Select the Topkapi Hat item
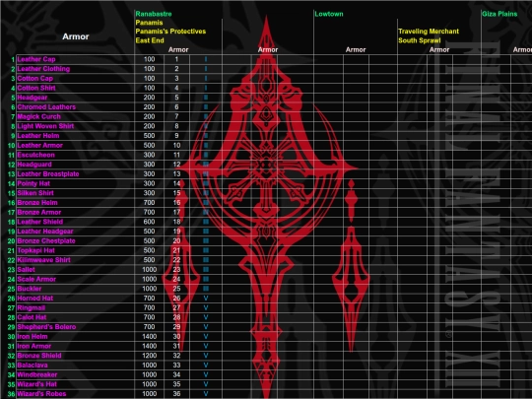Viewport: 532px width, 399px height. click(x=36, y=250)
